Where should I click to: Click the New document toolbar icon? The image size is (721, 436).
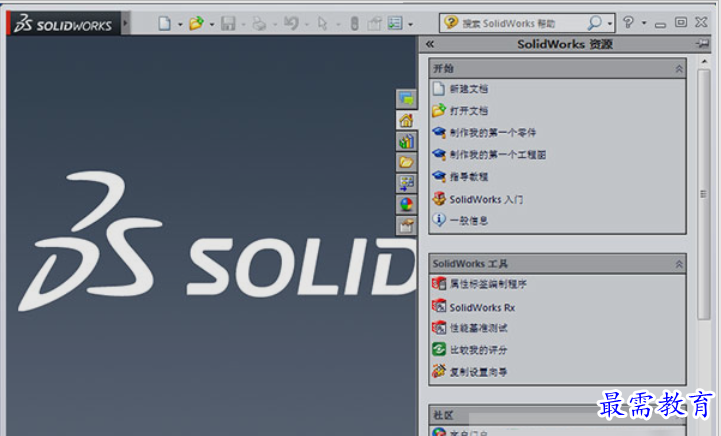(165, 23)
